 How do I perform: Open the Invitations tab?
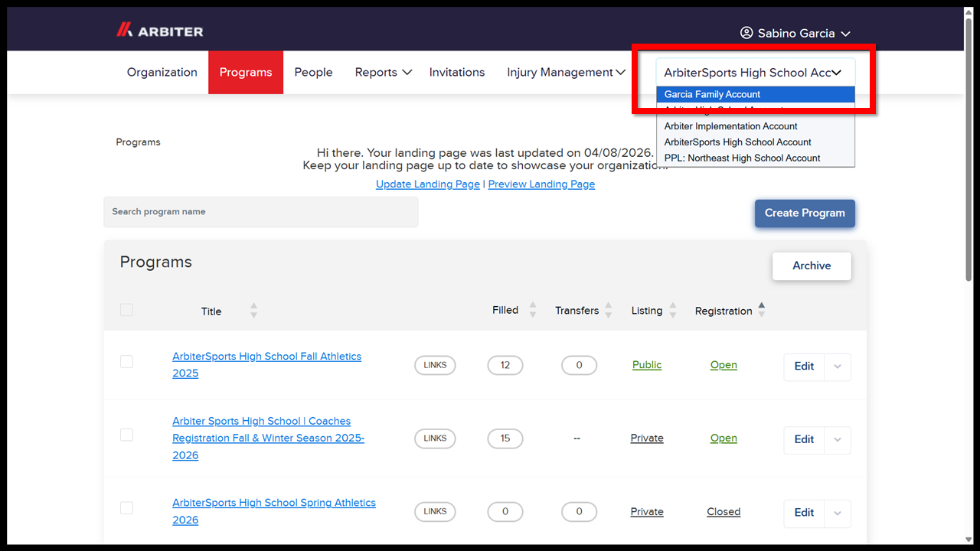click(457, 72)
